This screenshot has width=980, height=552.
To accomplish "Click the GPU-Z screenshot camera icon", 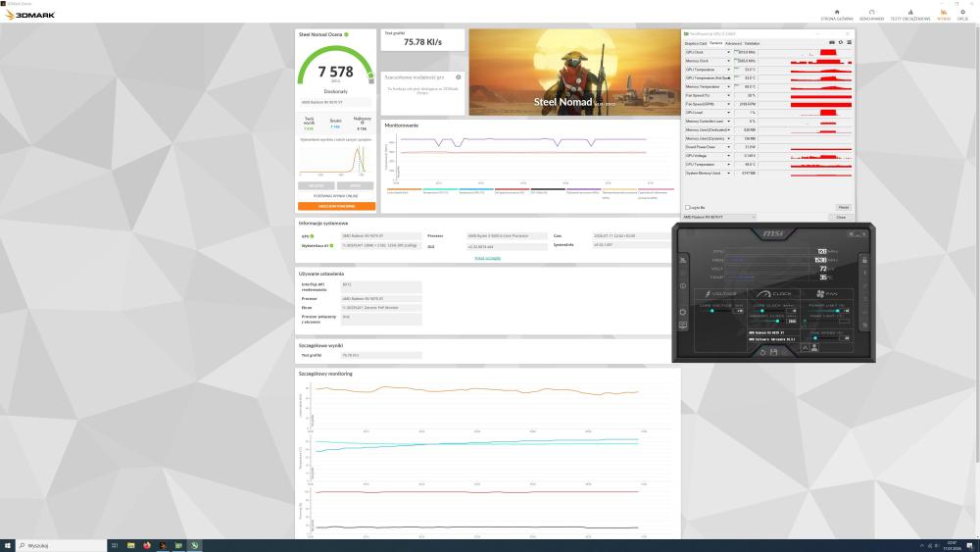I will pos(832,42).
